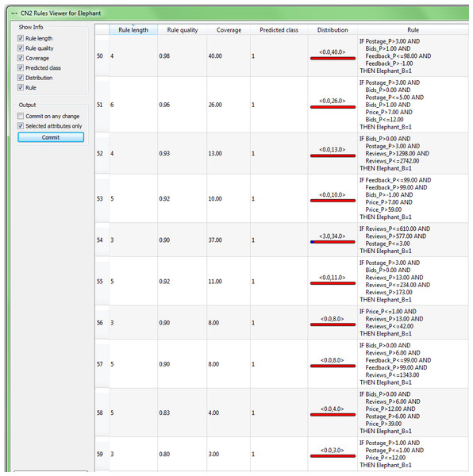Image resolution: width=473 pixels, height=476 pixels.
Task: Click the distribution bar labeled <0.0,40.0>
Action: [333, 58]
